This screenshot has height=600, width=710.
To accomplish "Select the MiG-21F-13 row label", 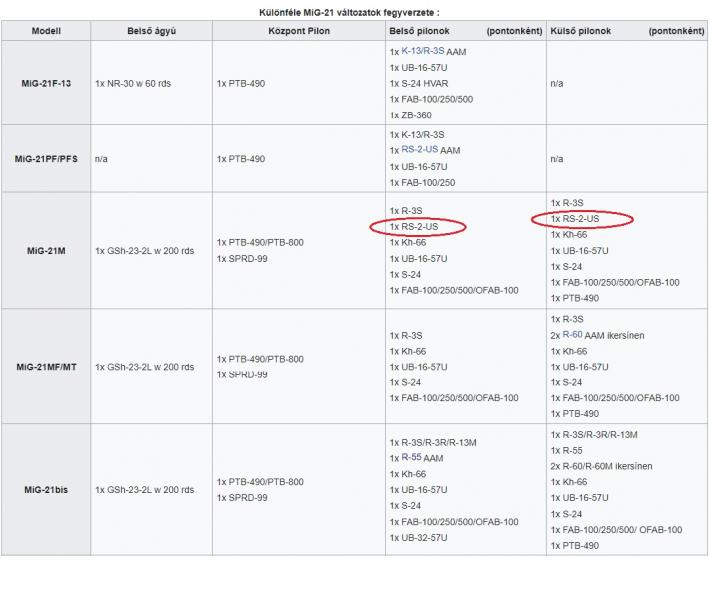I will [x=46, y=83].
